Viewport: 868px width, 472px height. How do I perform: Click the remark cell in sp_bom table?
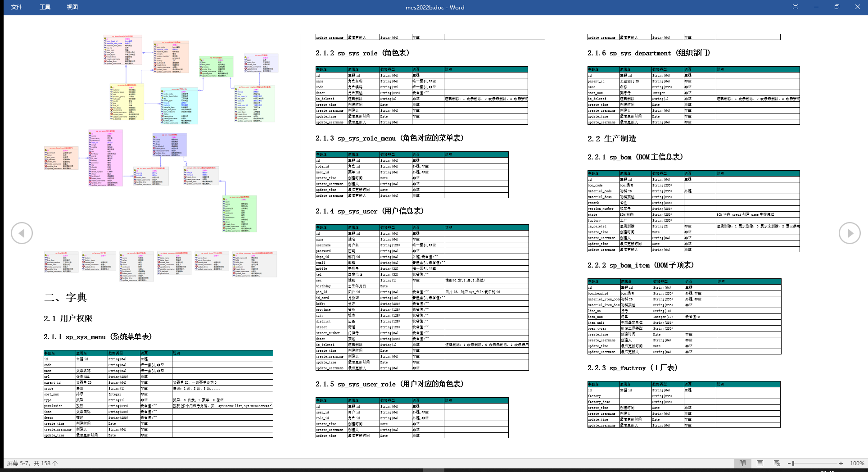603,203
